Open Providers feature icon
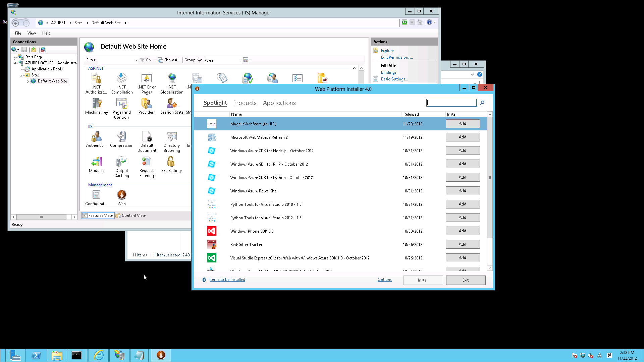The width and height of the screenshot is (644, 362). pyautogui.click(x=147, y=106)
